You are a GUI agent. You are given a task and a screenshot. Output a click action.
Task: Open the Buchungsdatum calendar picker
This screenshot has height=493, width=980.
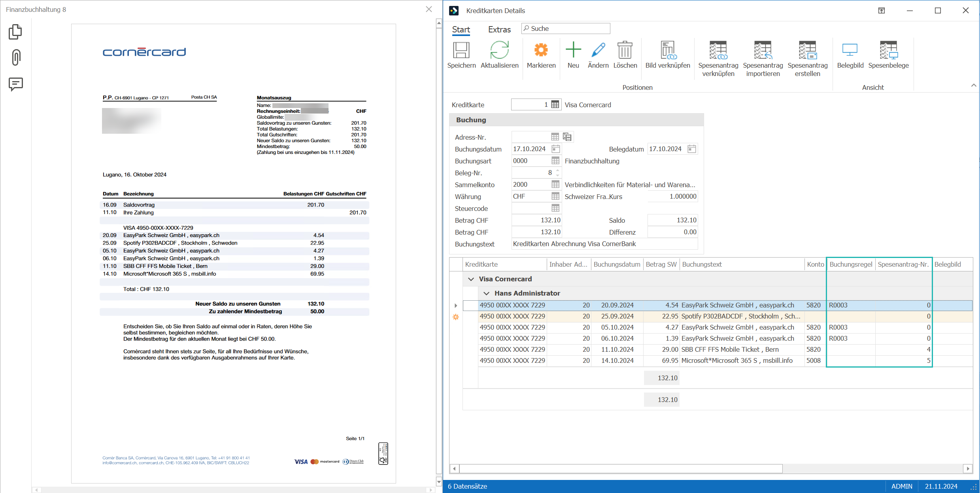point(555,149)
